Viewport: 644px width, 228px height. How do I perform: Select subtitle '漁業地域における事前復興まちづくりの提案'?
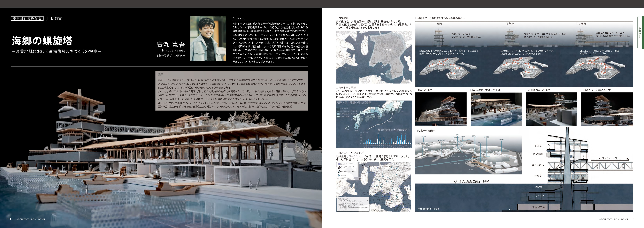pos(56,52)
